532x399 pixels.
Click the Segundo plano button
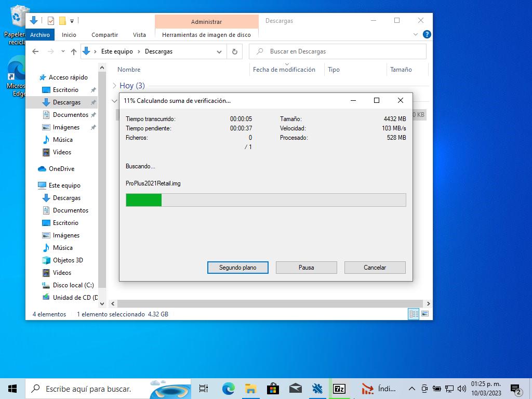237,268
